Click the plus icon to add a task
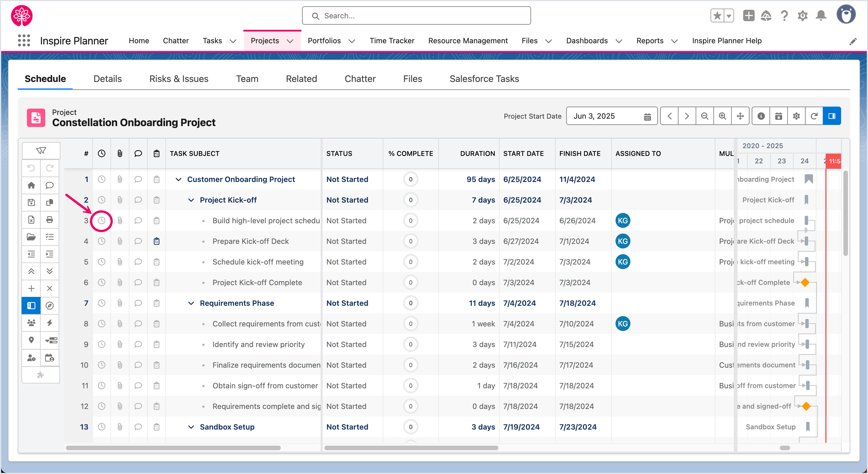 31,289
